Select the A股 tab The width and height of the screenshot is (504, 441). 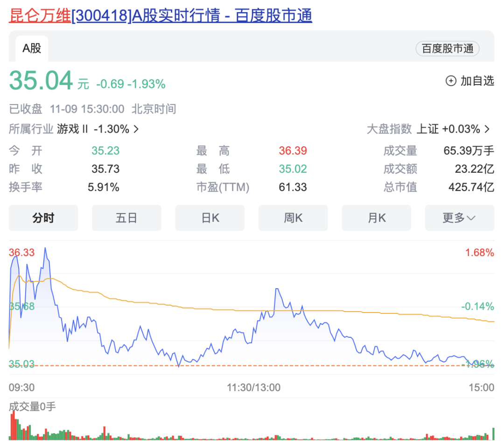pyautogui.click(x=32, y=49)
